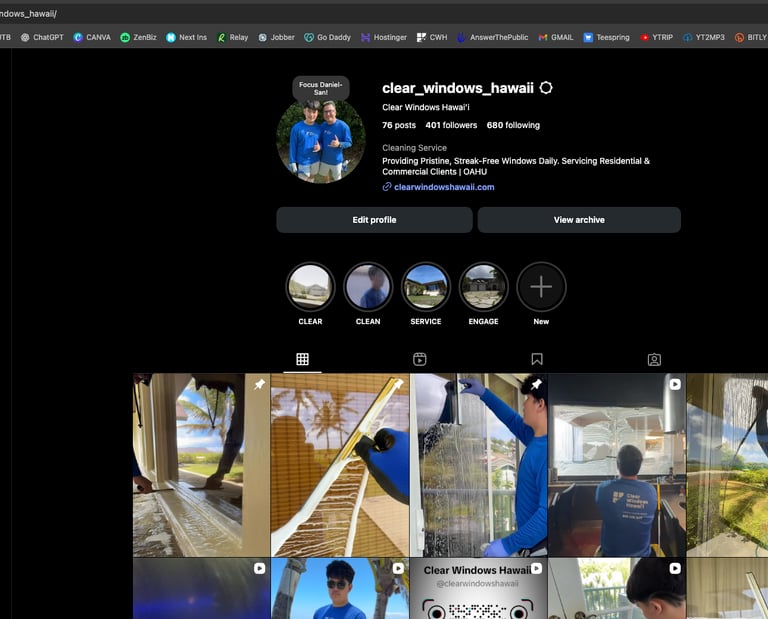
Task: Open the ChatGPT bookmark
Action: point(42,37)
